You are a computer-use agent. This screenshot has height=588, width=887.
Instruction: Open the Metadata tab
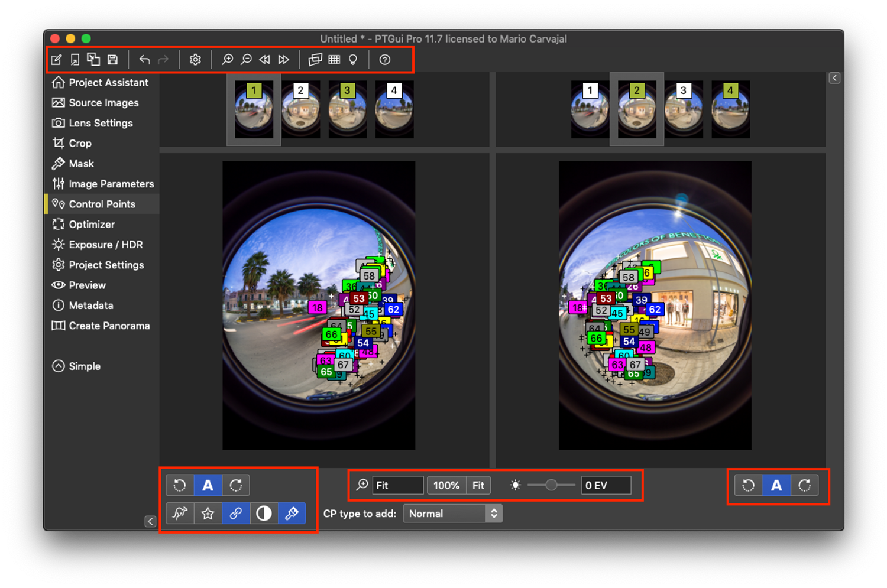click(x=102, y=306)
